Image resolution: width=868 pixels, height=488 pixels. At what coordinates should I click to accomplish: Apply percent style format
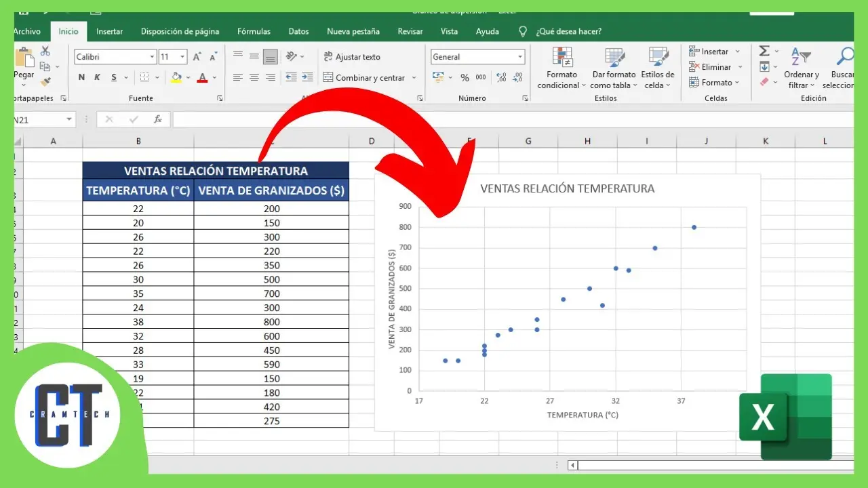click(465, 77)
